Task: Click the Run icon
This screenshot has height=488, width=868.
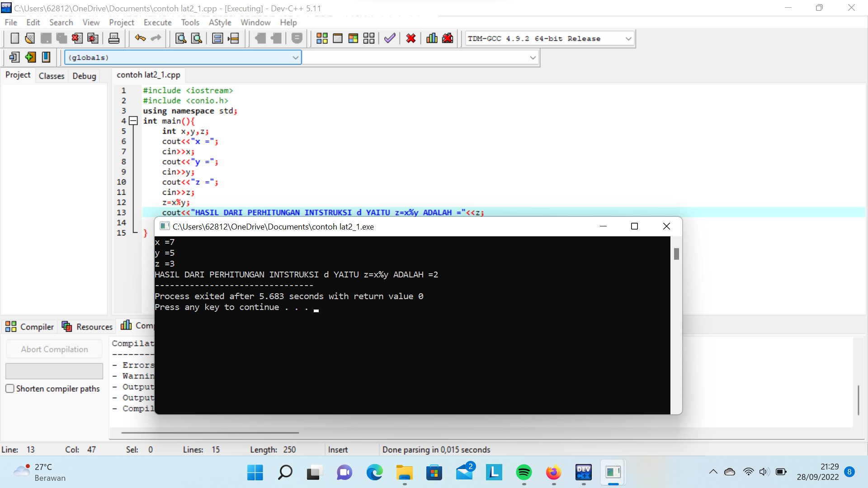Action: [338, 38]
